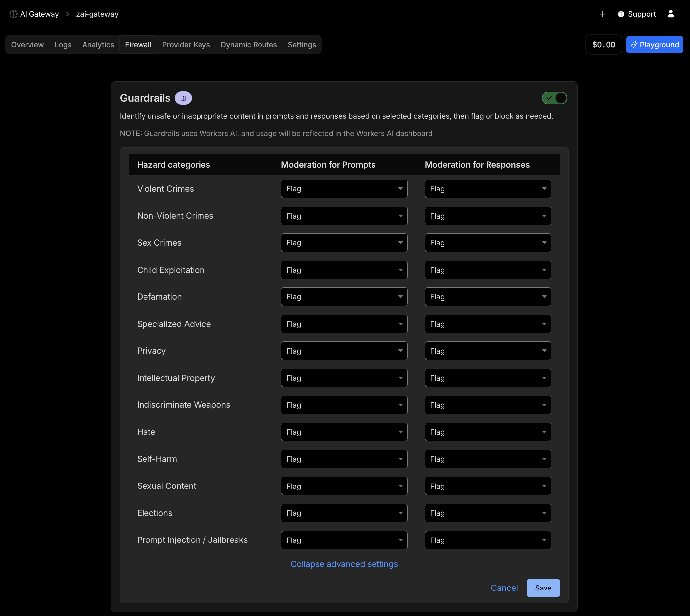Open Self-Harm responses moderation dropdown

[488, 459]
